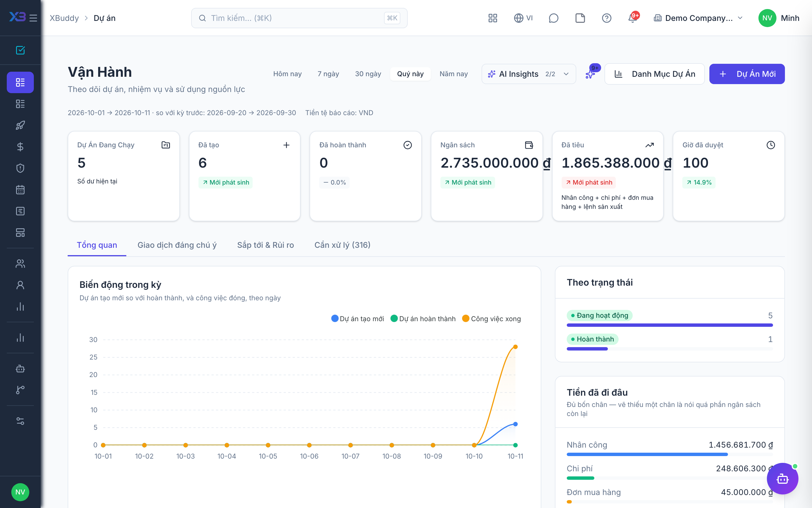Click the Dự Án Mới button
Image resolution: width=812 pixels, height=508 pixels.
747,74
